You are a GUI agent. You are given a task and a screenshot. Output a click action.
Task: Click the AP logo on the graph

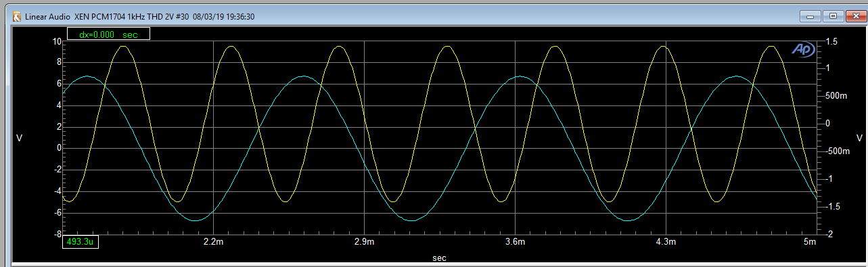[803, 50]
